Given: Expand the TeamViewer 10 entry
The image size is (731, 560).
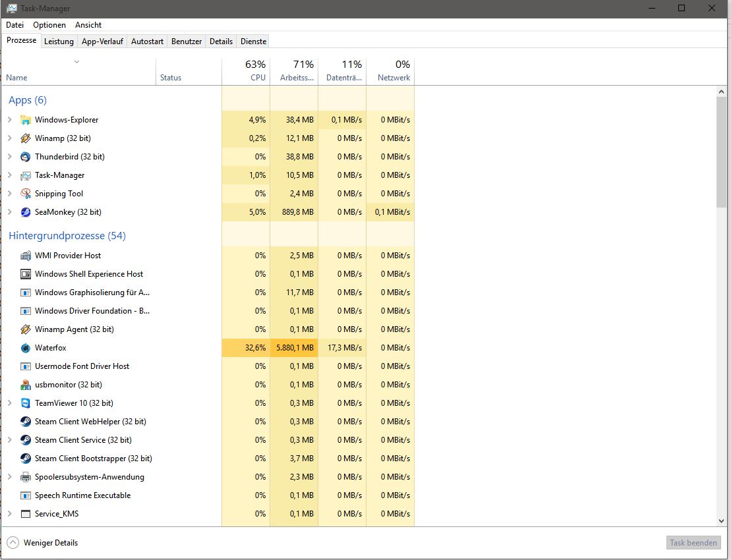Looking at the screenshot, I should tap(9, 403).
